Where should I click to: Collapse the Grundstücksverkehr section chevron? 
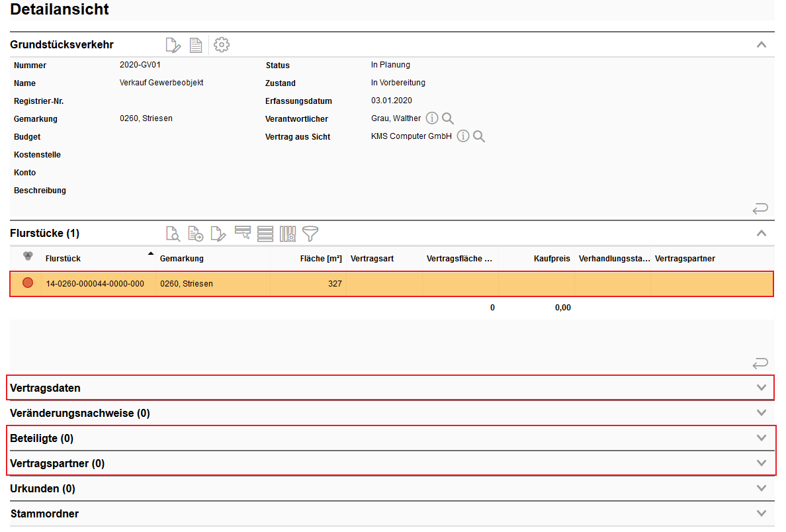tap(762, 45)
